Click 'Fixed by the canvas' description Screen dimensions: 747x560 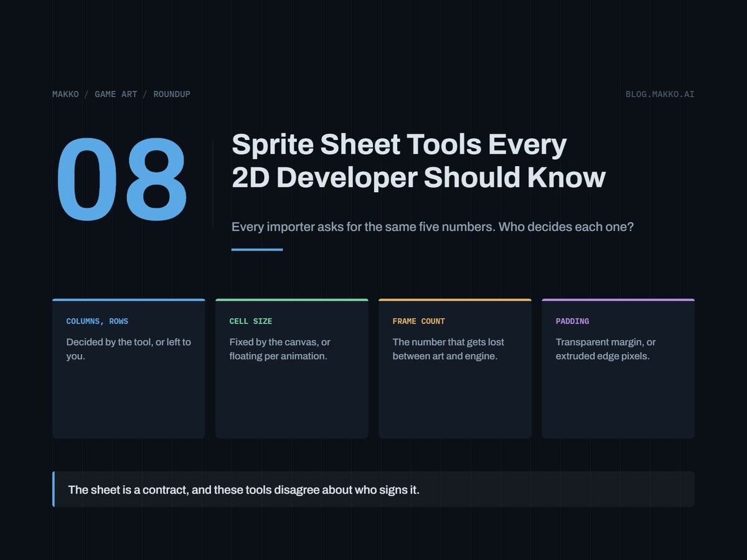pos(280,349)
